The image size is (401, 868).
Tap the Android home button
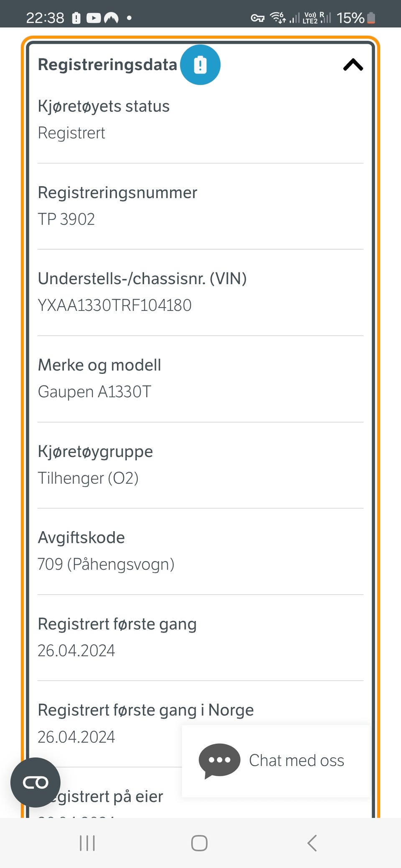199,843
